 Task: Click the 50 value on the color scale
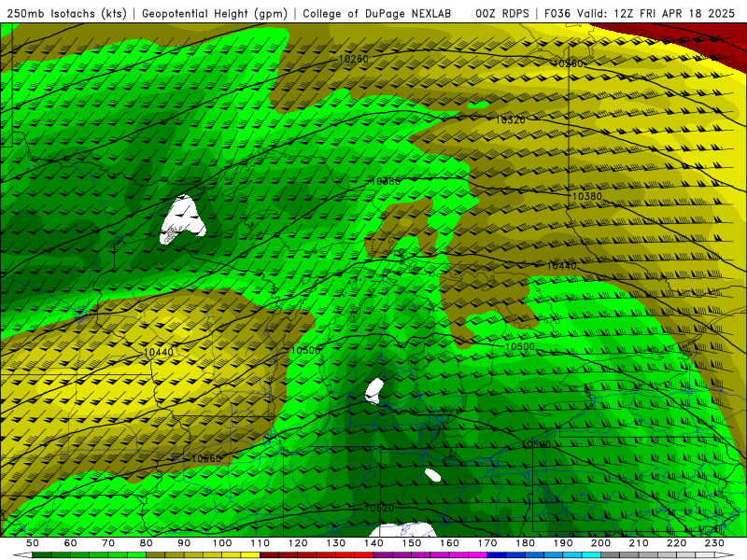click(x=32, y=543)
